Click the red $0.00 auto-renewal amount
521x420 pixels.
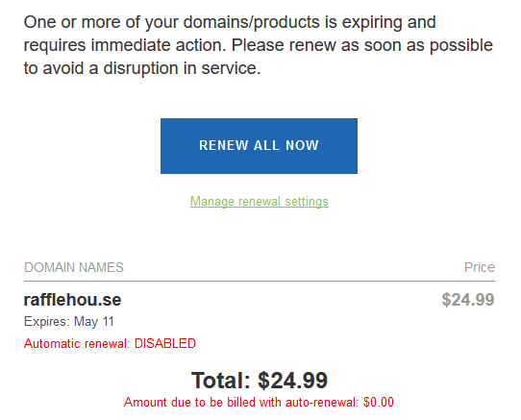pyautogui.click(x=379, y=403)
